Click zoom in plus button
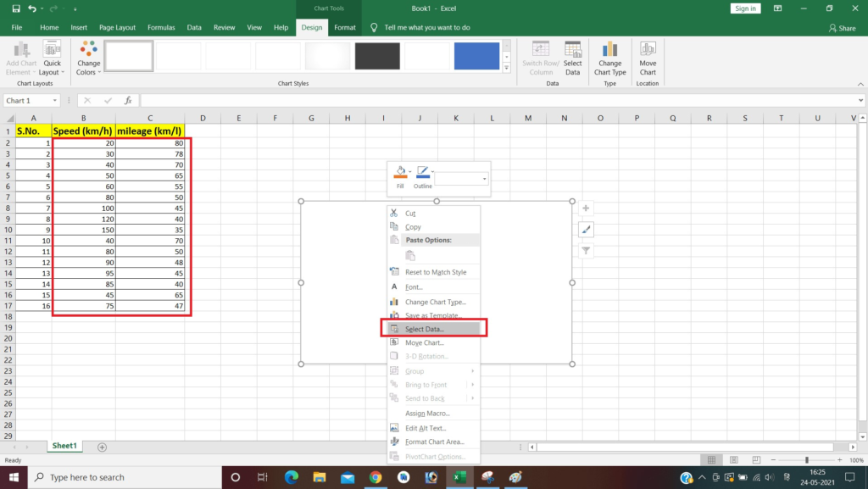The image size is (868, 489). click(x=839, y=460)
